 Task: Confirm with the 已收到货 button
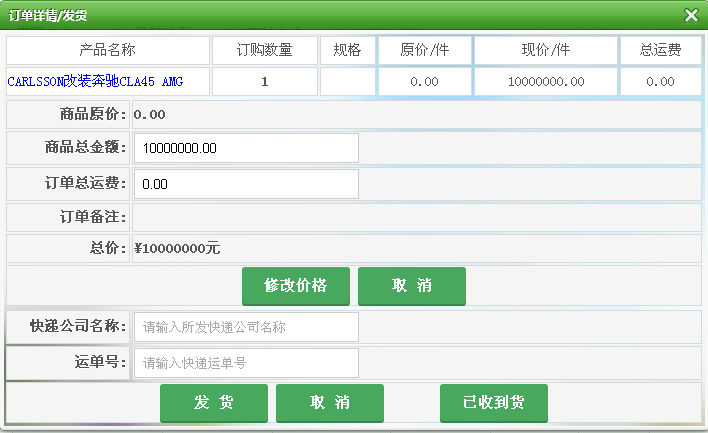493,403
